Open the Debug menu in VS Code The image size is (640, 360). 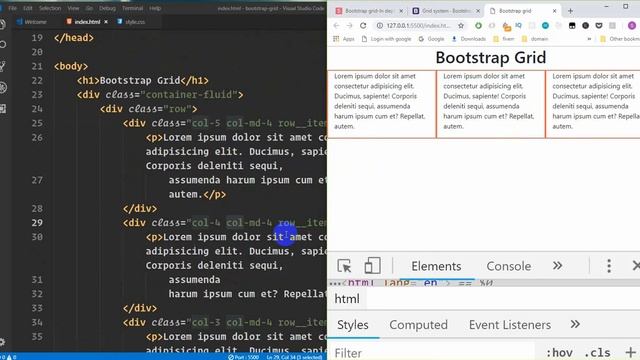[107, 8]
